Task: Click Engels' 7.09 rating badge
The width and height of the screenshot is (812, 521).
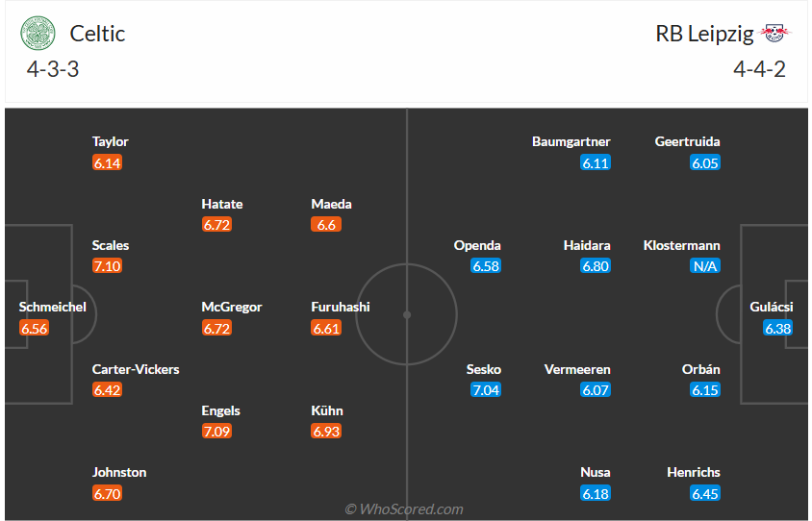Action: (216, 432)
